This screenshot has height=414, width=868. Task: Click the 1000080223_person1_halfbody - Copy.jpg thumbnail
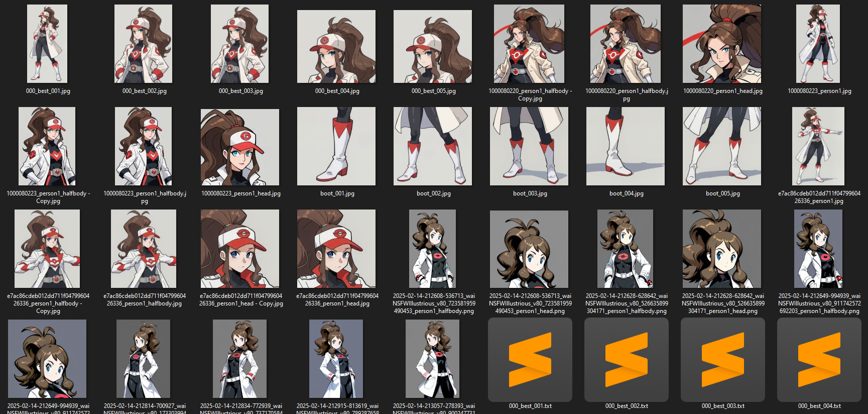(47, 146)
